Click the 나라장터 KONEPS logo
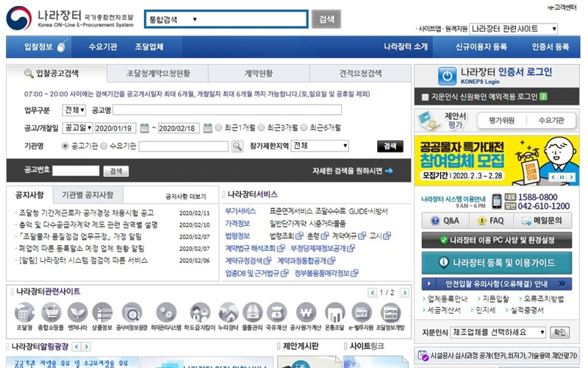 click(x=70, y=18)
